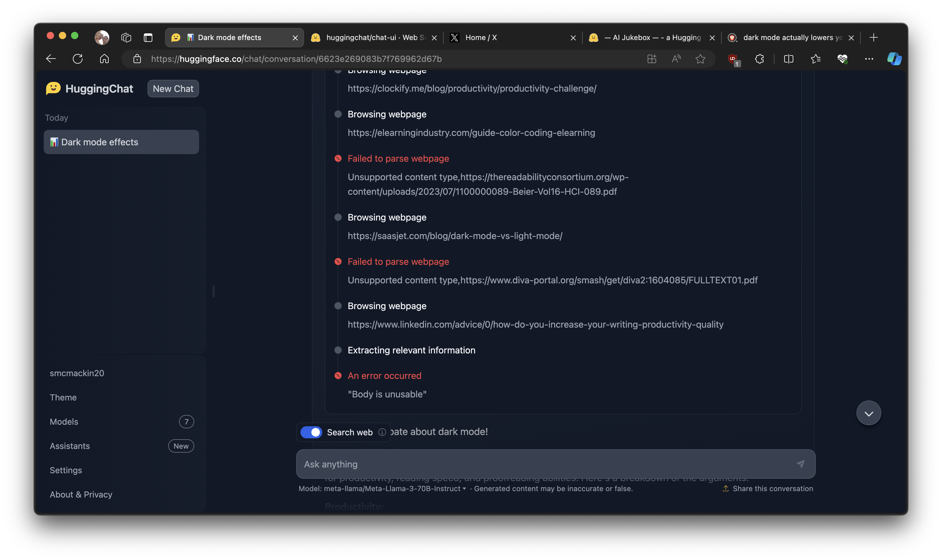Click the Search web info icon
942x560 pixels.
point(382,432)
